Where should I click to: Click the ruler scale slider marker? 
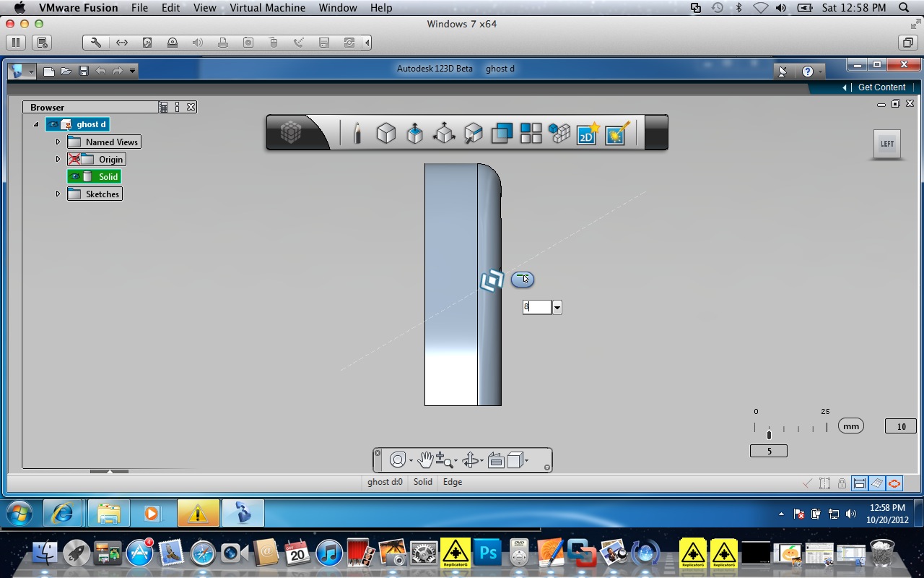point(769,434)
